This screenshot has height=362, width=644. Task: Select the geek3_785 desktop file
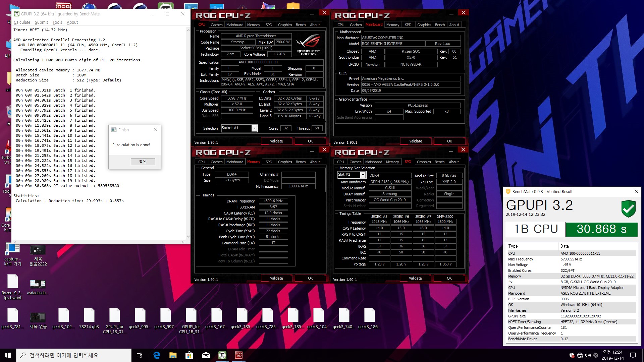click(267, 318)
